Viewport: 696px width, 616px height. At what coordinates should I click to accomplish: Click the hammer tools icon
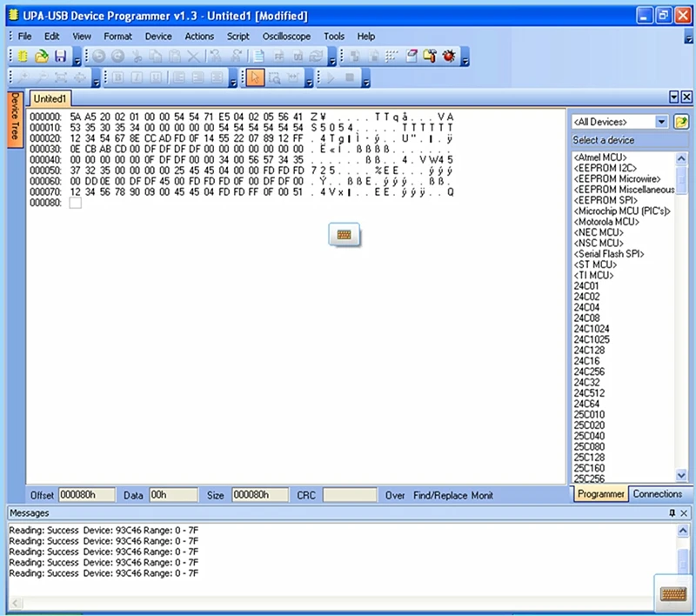click(430, 56)
